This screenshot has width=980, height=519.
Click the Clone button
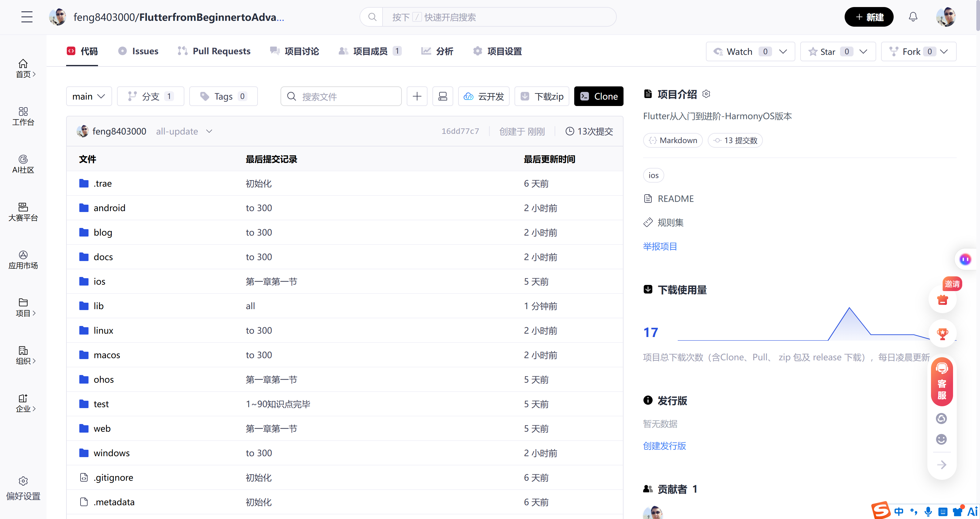tap(598, 96)
